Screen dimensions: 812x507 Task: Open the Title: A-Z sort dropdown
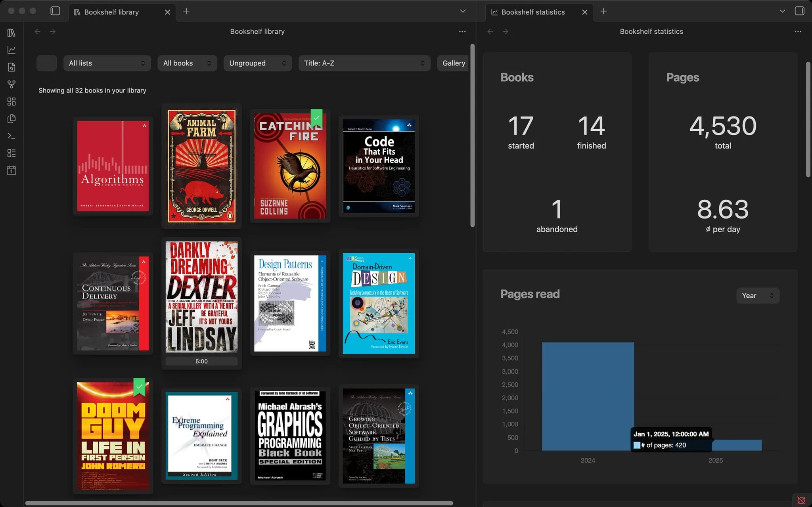[364, 63]
